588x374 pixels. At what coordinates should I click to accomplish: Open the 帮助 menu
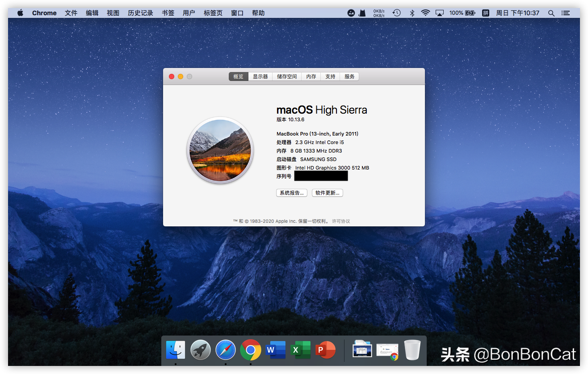pyautogui.click(x=258, y=13)
